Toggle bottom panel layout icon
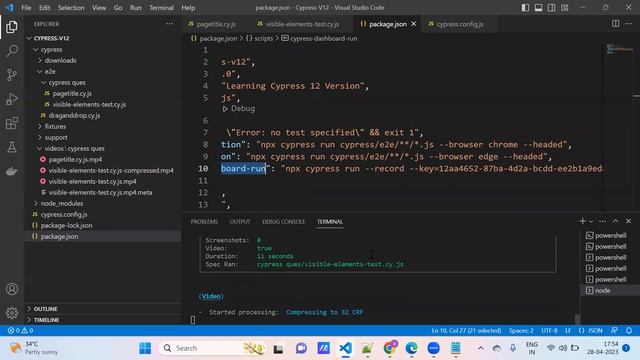Screen dimensions: 640x360 click(x=538, y=7)
